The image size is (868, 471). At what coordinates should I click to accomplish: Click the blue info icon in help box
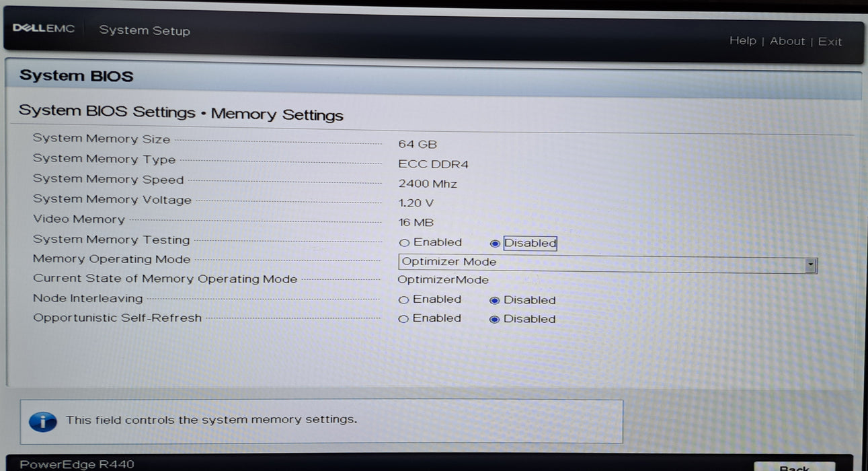click(43, 421)
